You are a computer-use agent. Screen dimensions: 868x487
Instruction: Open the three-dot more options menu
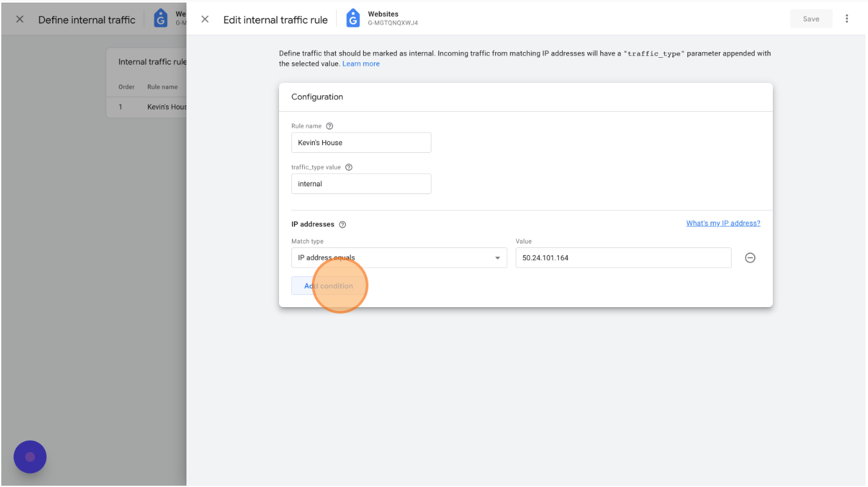847,19
